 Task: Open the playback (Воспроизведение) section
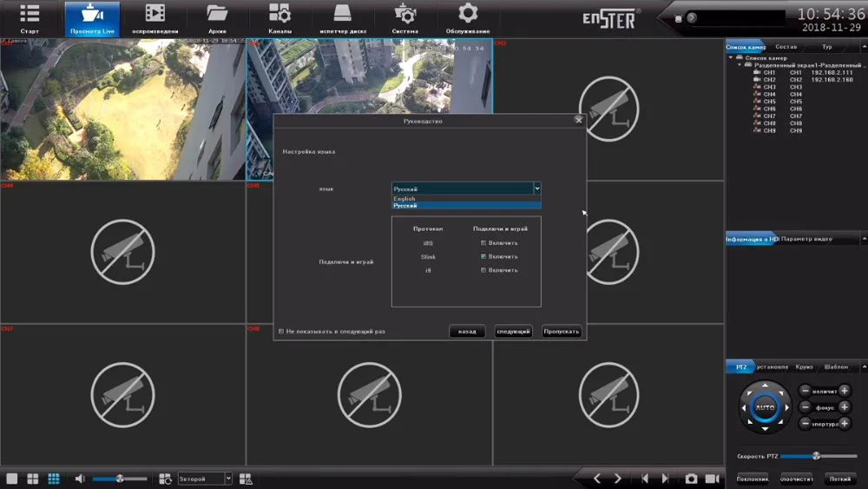(x=155, y=19)
